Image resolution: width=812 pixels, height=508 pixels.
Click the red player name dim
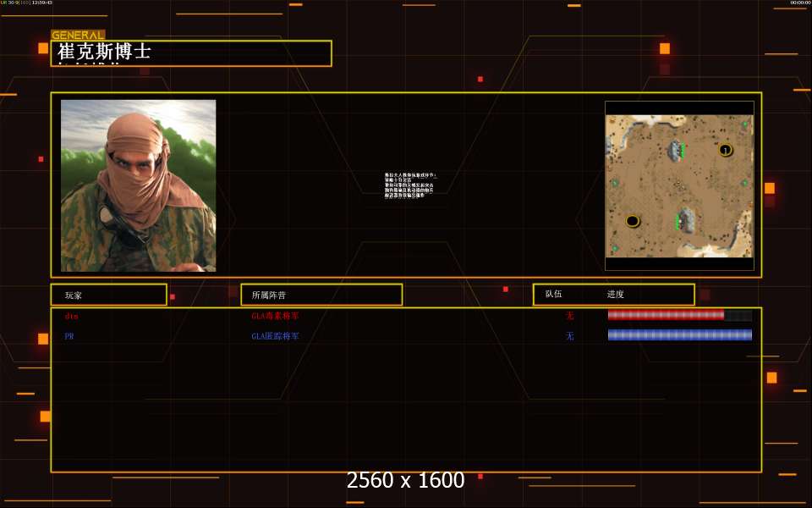pyautogui.click(x=71, y=316)
